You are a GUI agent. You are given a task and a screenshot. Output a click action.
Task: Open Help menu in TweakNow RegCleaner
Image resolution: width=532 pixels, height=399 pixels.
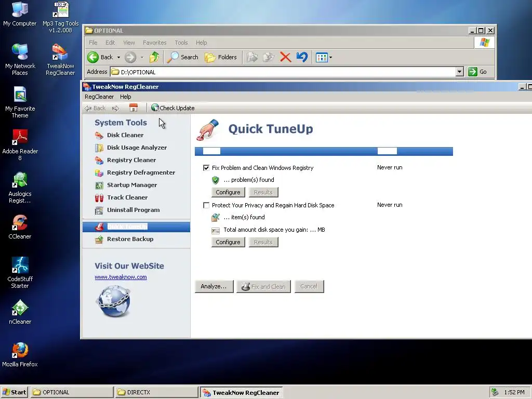tap(125, 97)
